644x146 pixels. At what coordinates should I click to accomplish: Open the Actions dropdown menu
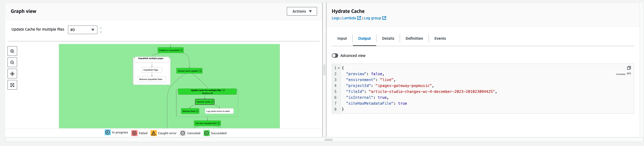click(x=302, y=11)
